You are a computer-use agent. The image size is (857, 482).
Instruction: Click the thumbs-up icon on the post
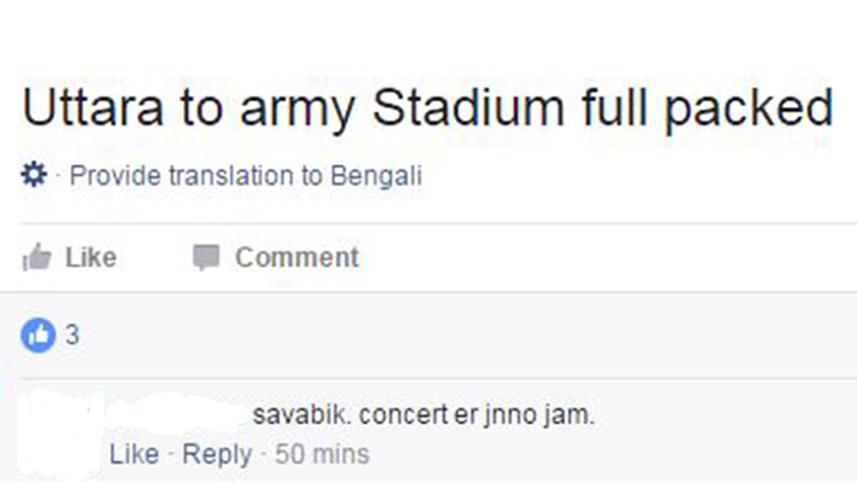(x=35, y=258)
